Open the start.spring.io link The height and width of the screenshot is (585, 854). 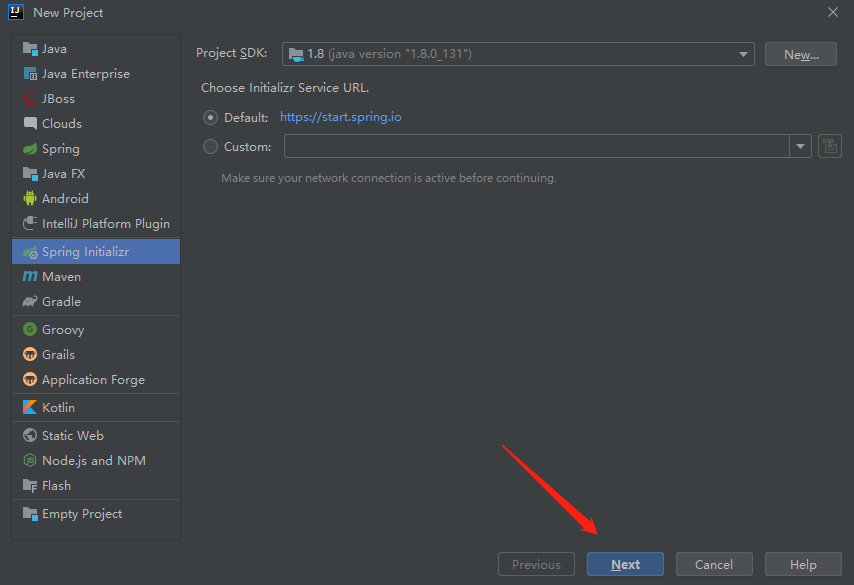[x=340, y=117]
